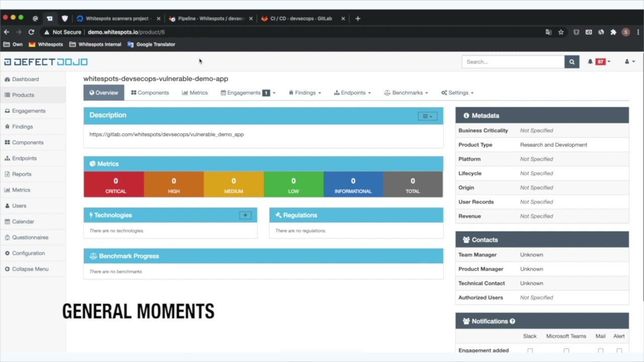Image resolution: width=644 pixels, height=362 pixels.
Task: Open sidebar Findings page
Action: click(x=22, y=127)
